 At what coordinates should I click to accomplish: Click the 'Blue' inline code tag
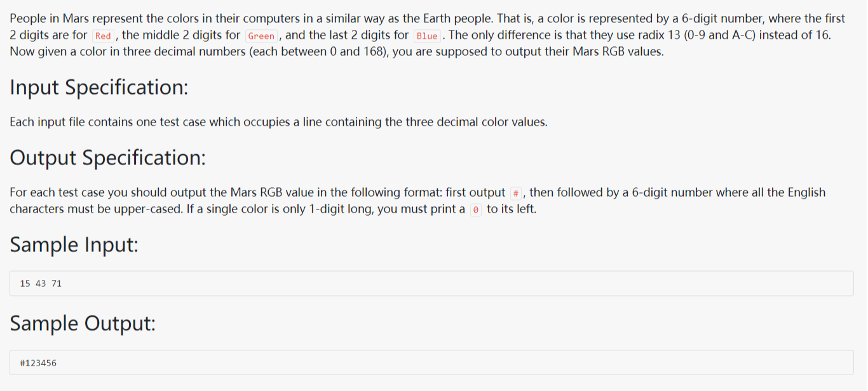coord(427,36)
